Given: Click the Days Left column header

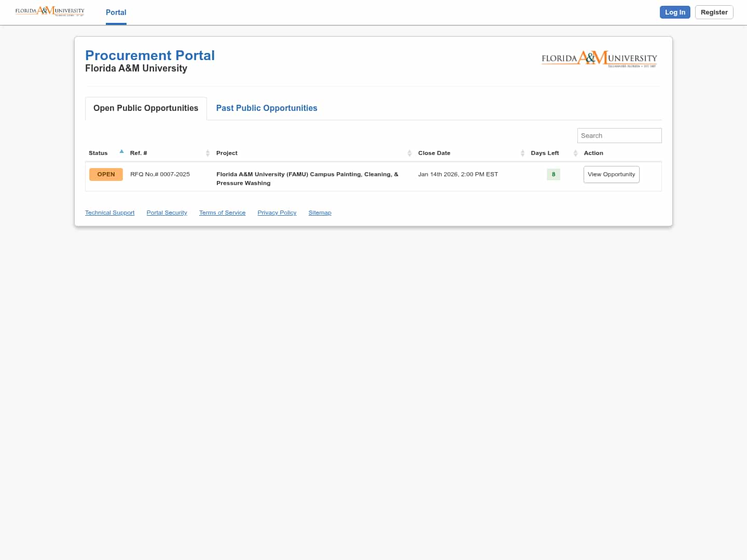Looking at the screenshot, I should (x=545, y=153).
